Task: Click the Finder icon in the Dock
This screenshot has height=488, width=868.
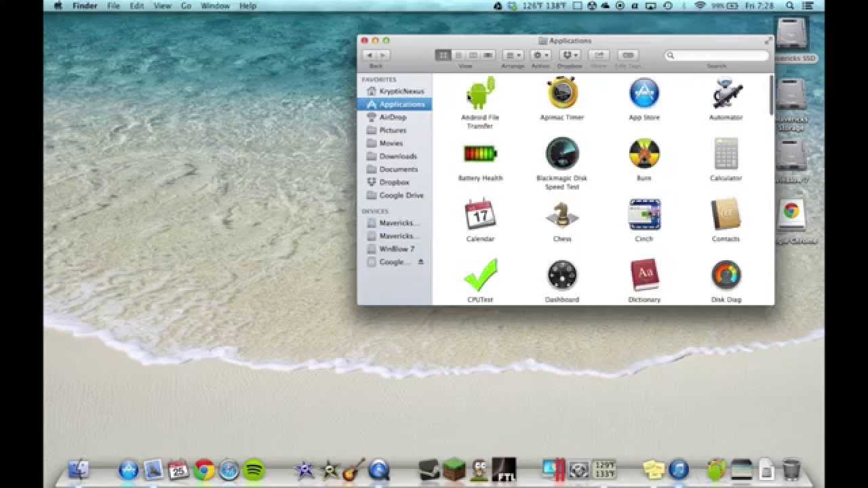Action: pos(79,469)
